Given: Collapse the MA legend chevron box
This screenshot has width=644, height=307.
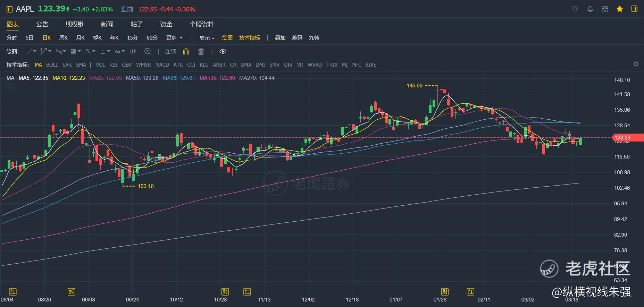Looking at the screenshot, I should coord(11,88).
